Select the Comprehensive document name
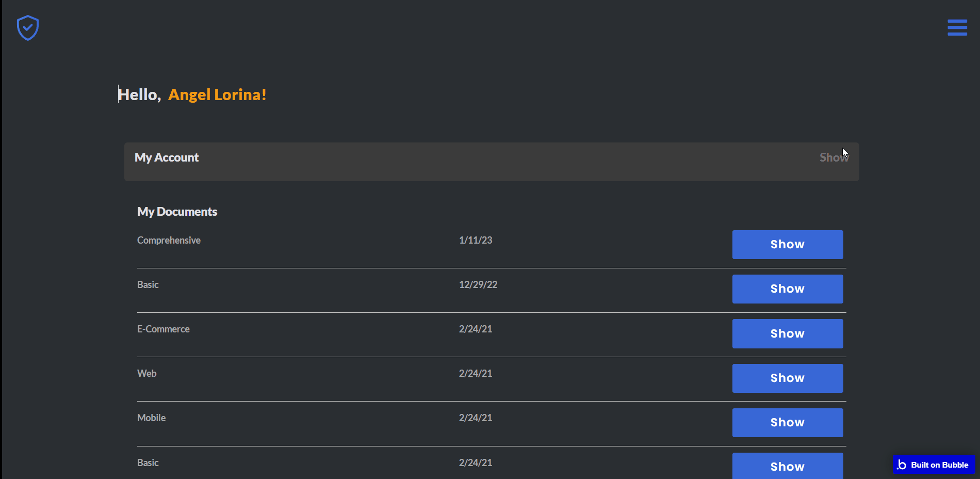 click(x=169, y=241)
